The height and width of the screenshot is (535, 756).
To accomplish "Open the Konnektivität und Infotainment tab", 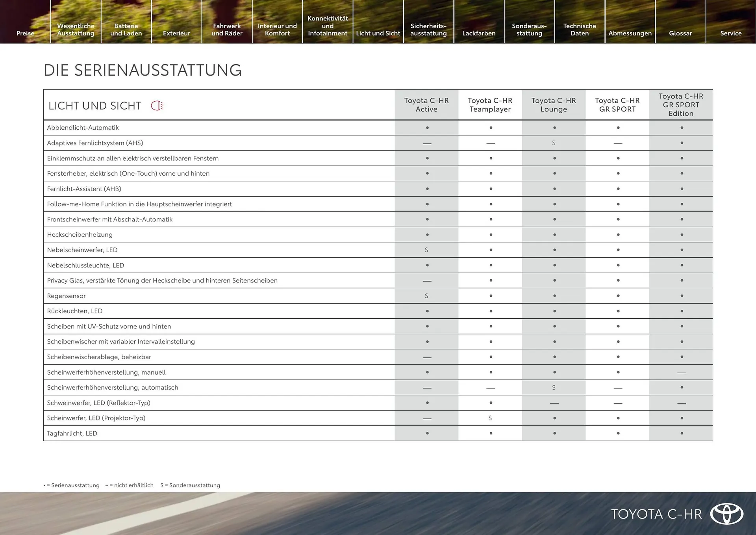I will pos(327,26).
